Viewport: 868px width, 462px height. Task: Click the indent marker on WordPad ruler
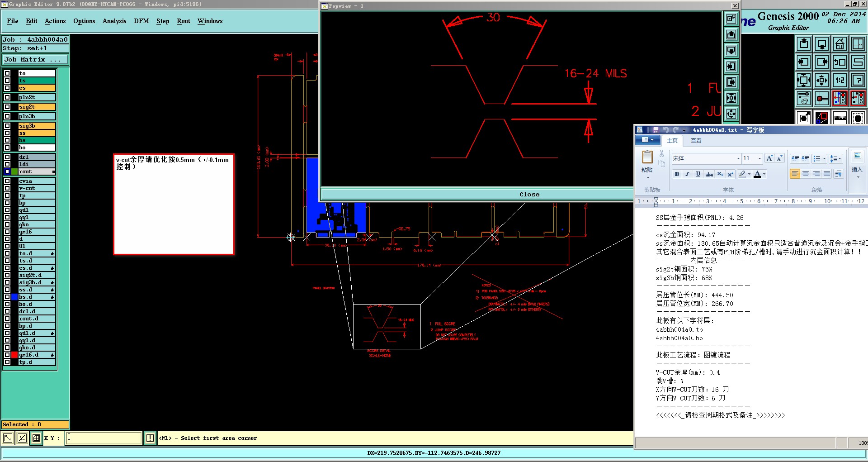[656, 202]
